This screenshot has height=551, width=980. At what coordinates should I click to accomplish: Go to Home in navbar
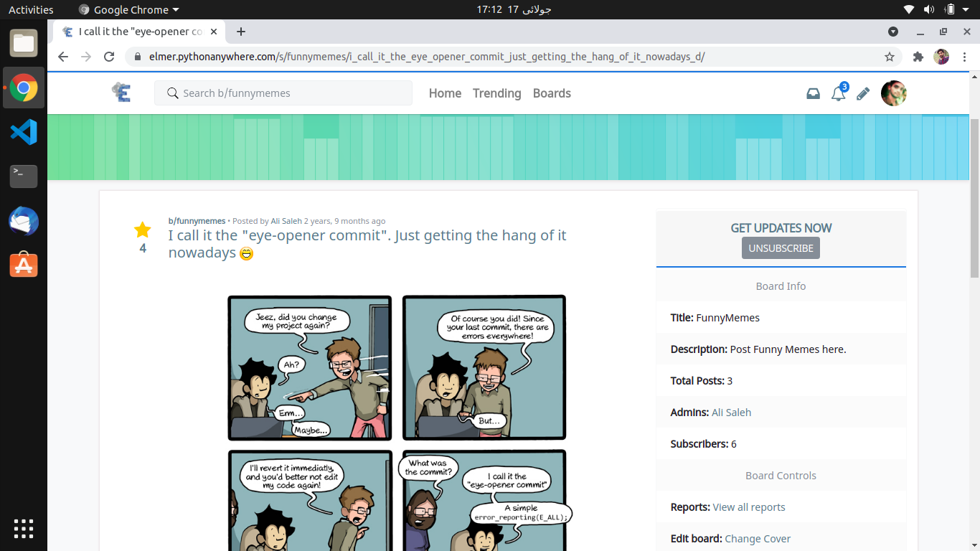click(445, 93)
